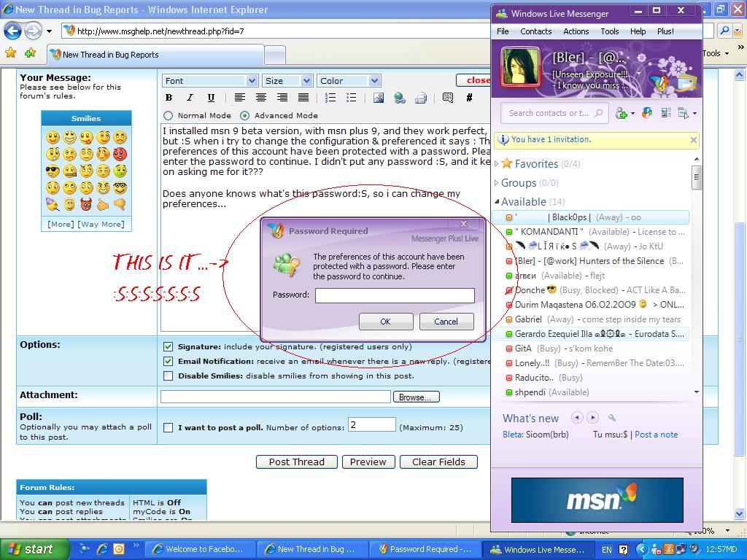Center-align text using the editor toolbar
Viewport: 747px width, 560px height.
pyautogui.click(x=260, y=98)
